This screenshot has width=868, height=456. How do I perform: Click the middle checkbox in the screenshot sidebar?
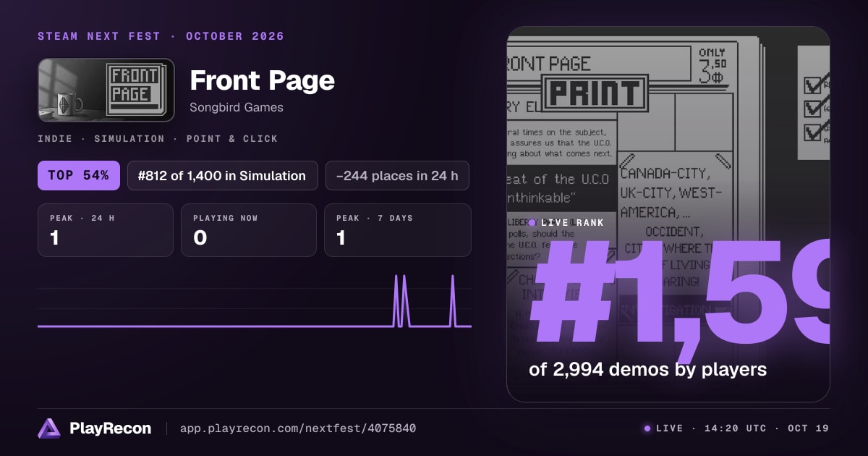(x=813, y=109)
